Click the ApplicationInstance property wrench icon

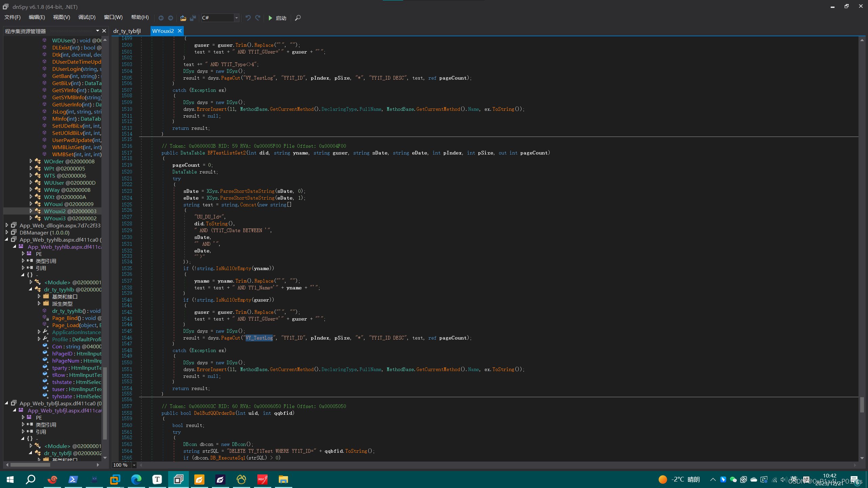tap(46, 332)
